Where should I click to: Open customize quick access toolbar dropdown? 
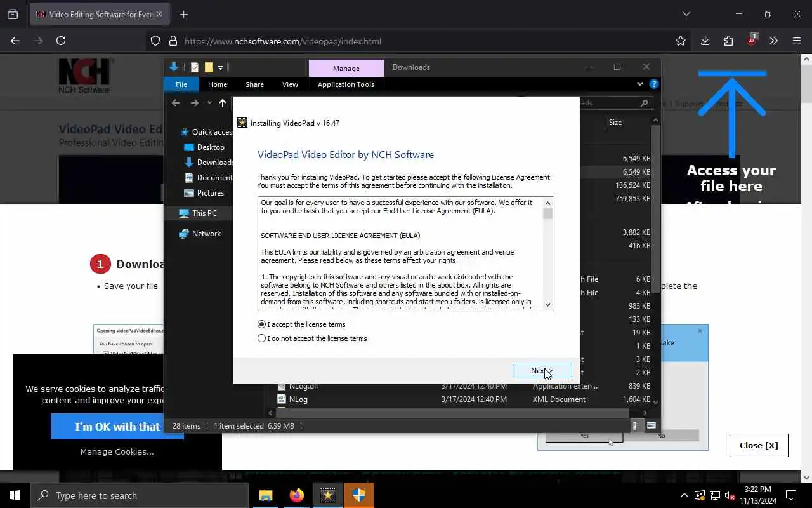coord(220,67)
